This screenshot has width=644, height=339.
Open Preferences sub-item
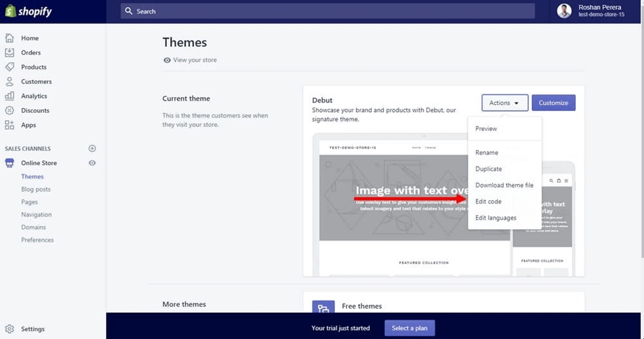tap(38, 240)
